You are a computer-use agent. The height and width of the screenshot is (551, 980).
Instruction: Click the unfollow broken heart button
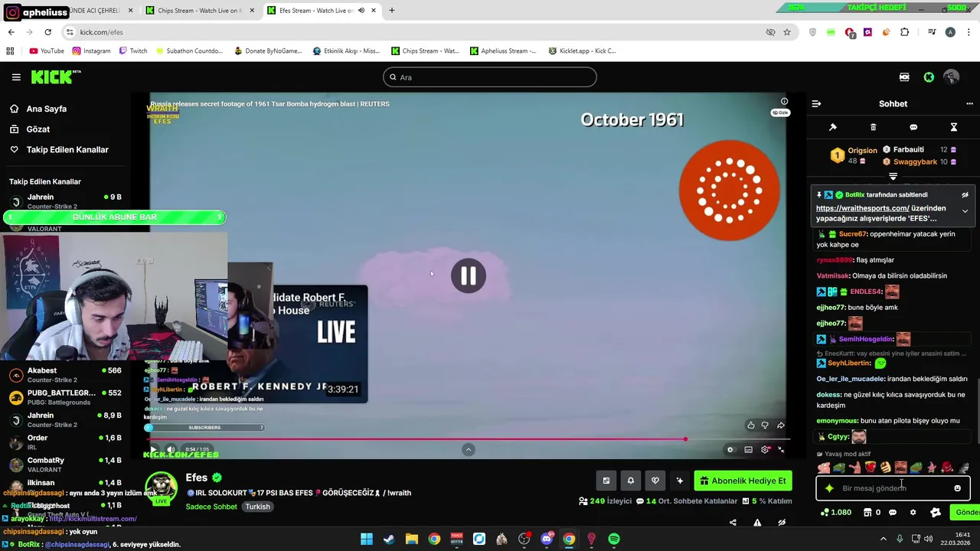[x=655, y=481]
